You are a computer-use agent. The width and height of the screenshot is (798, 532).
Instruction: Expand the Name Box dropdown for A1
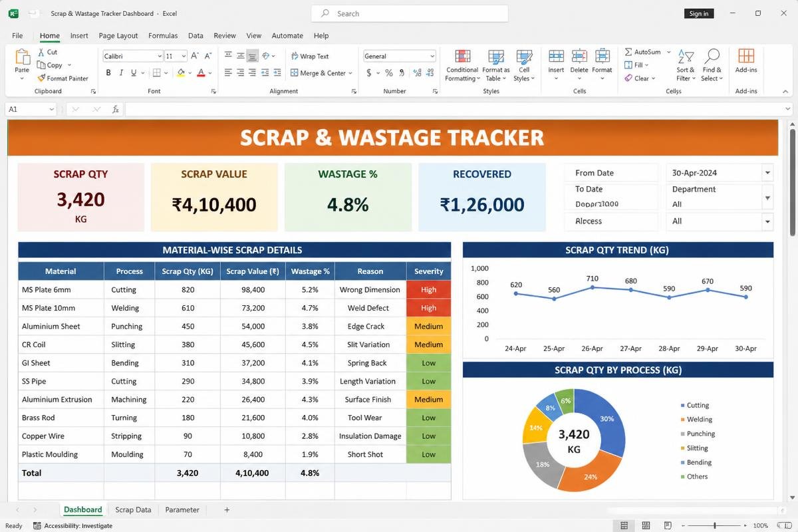(52, 109)
